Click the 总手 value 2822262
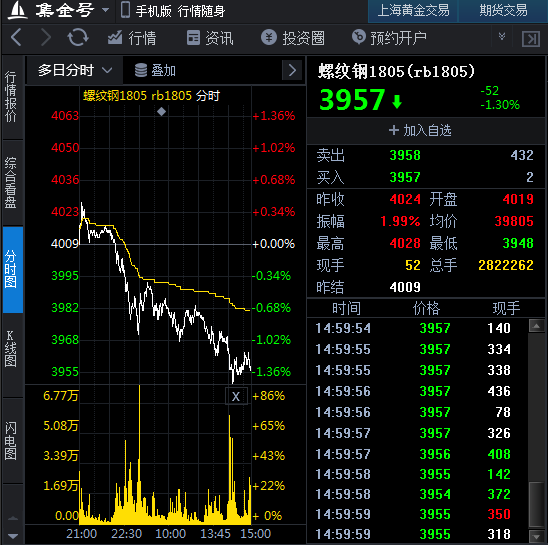Viewport: 548px width, 545px height. (506, 265)
